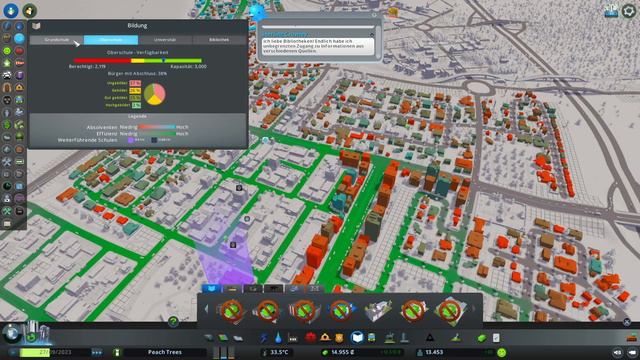Open the Police build menu
The height and width of the screenshot is (360, 640).
[340, 338]
